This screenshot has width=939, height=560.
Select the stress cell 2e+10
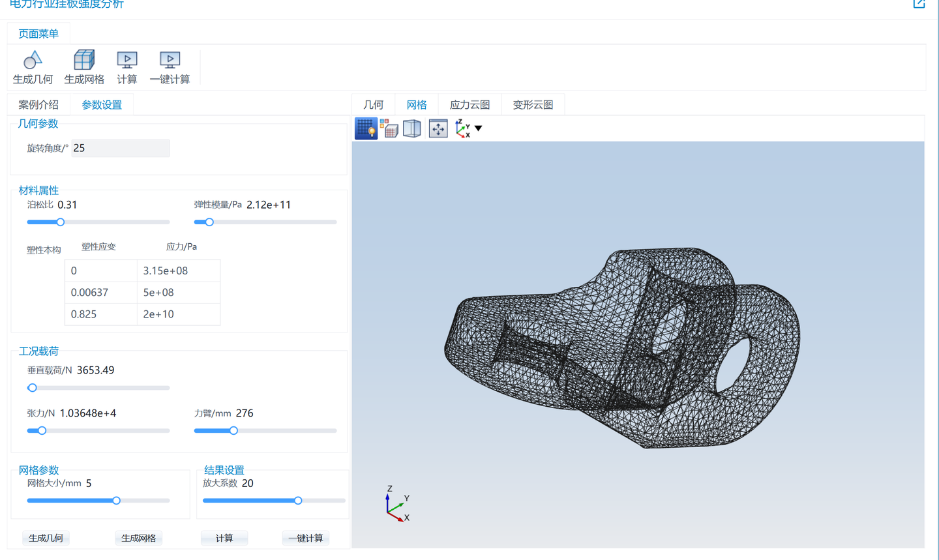click(179, 314)
